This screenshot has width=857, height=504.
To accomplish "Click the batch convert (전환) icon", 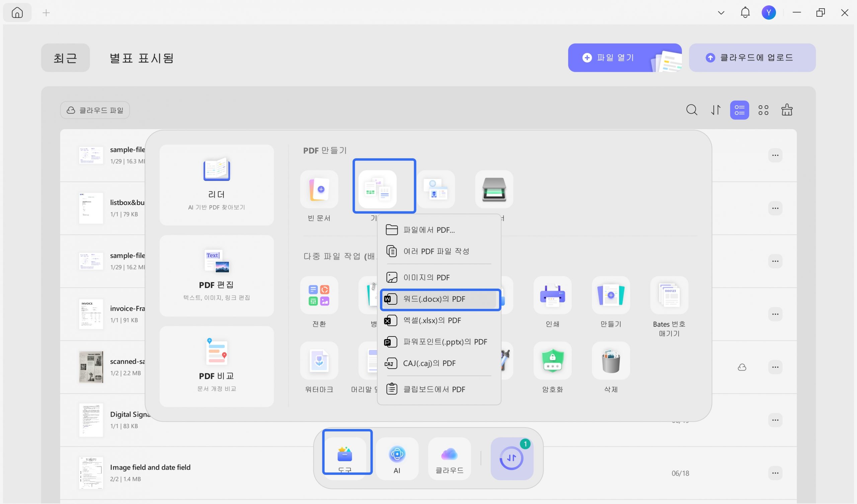I will pyautogui.click(x=319, y=295).
